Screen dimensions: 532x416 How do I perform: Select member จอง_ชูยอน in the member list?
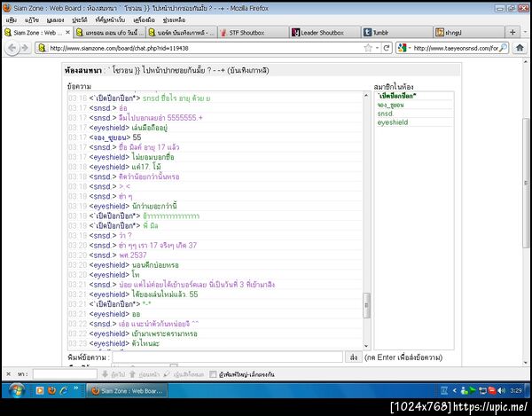(x=390, y=105)
